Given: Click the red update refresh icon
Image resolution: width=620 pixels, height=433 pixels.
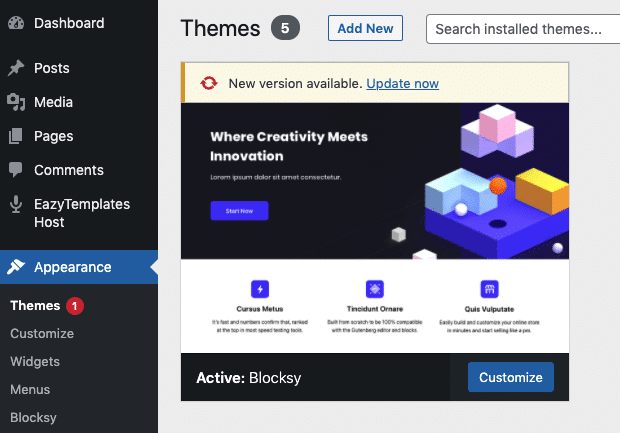Looking at the screenshot, I should pos(209,83).
